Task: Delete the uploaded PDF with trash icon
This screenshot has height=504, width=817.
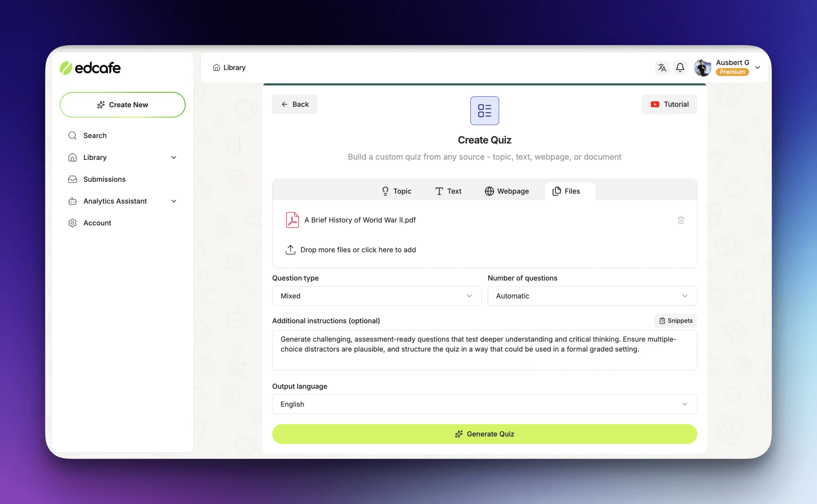Action: [681, 220]
